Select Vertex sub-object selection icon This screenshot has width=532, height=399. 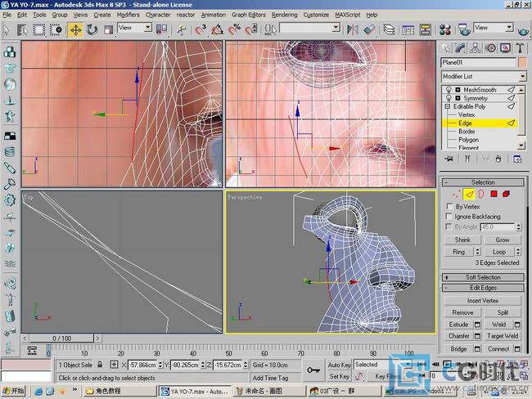click(457, 194)
